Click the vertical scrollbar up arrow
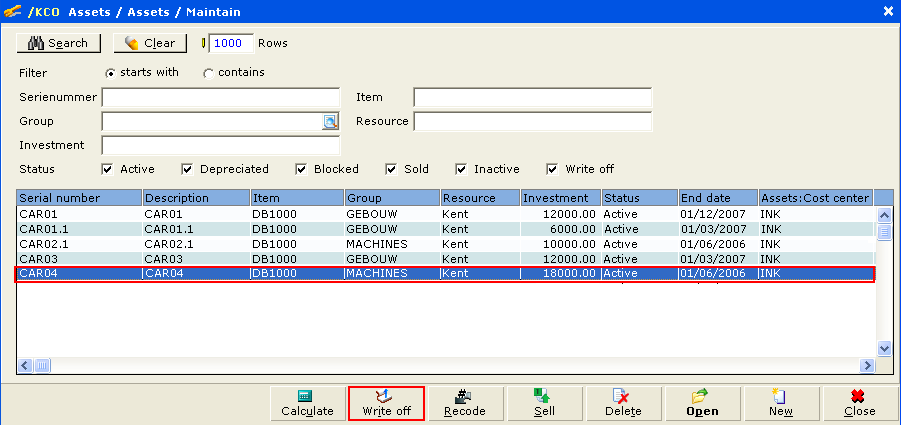 pyautogui.click(x=884, y=215)
